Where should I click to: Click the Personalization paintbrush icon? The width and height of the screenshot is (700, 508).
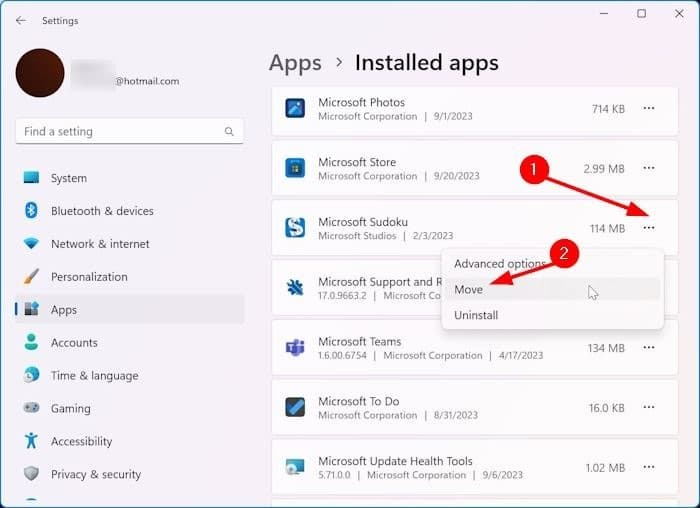click(x=31, y=276)
